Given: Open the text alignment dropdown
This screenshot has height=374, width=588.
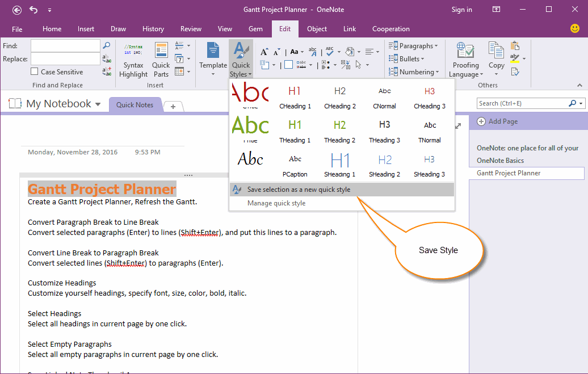Looking at the screenshot, I should pyautogui.click(x=372, y=52).
